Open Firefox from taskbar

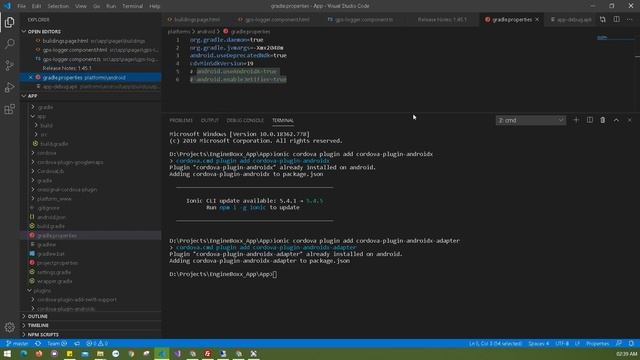39,353
